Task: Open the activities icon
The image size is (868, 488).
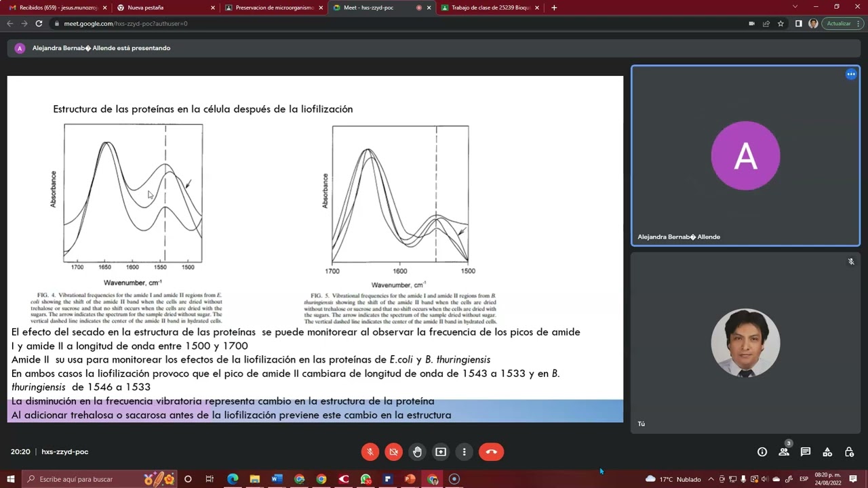Action: click(x=827, y=452)
